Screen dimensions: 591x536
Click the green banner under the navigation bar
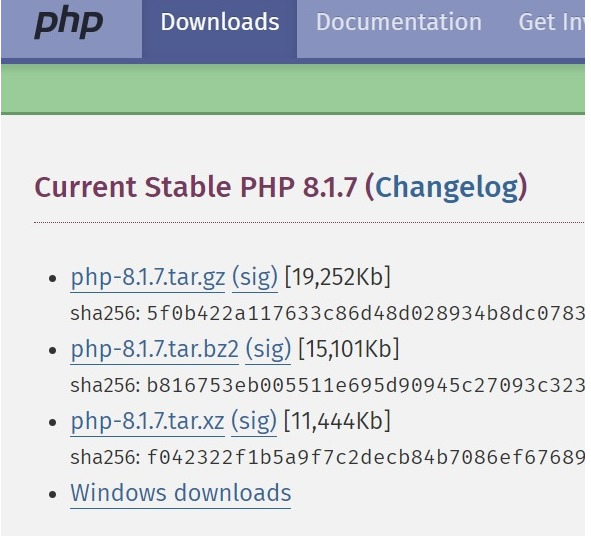[x=293, y=88]
